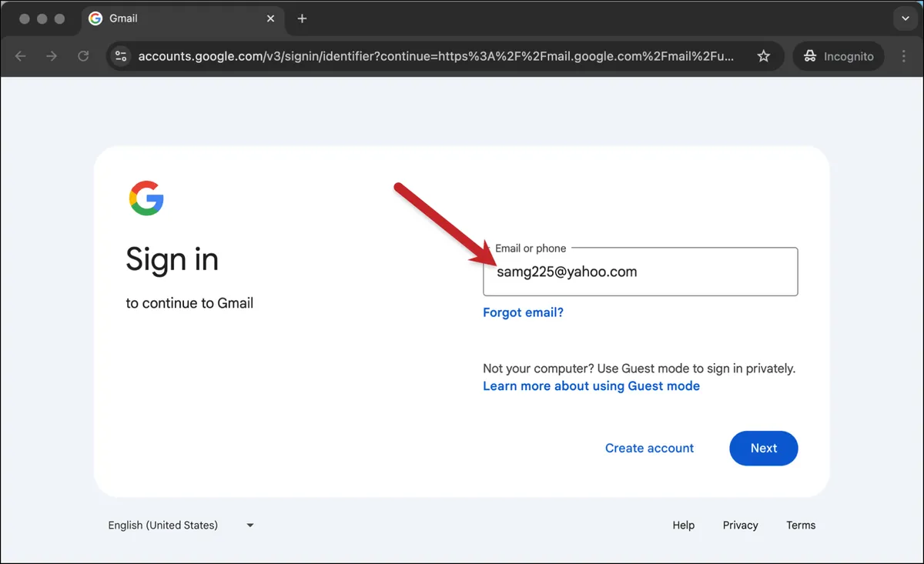Open the Help link in footer
This screenshot has width=924, height=564.
pos(683,525)
